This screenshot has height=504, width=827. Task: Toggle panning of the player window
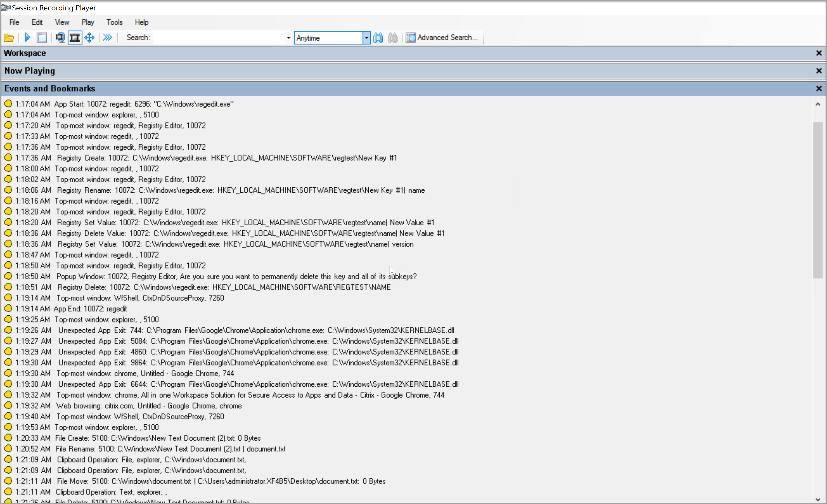point(89,38)
